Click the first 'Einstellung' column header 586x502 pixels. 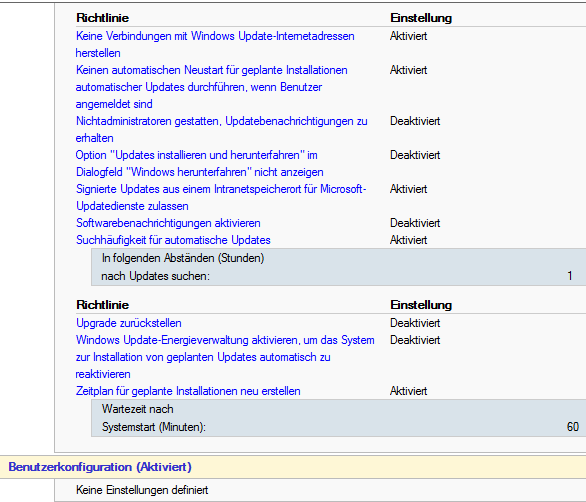421,18
